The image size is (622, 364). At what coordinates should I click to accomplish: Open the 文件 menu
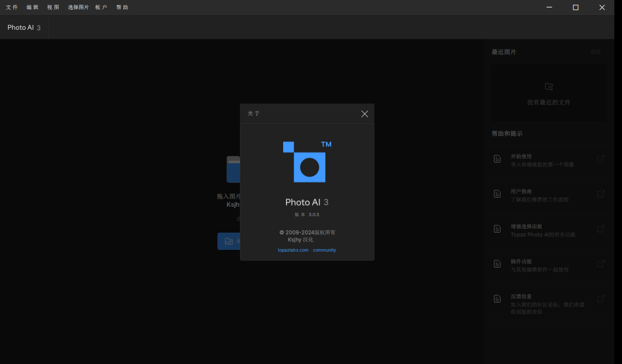(12, 7)
